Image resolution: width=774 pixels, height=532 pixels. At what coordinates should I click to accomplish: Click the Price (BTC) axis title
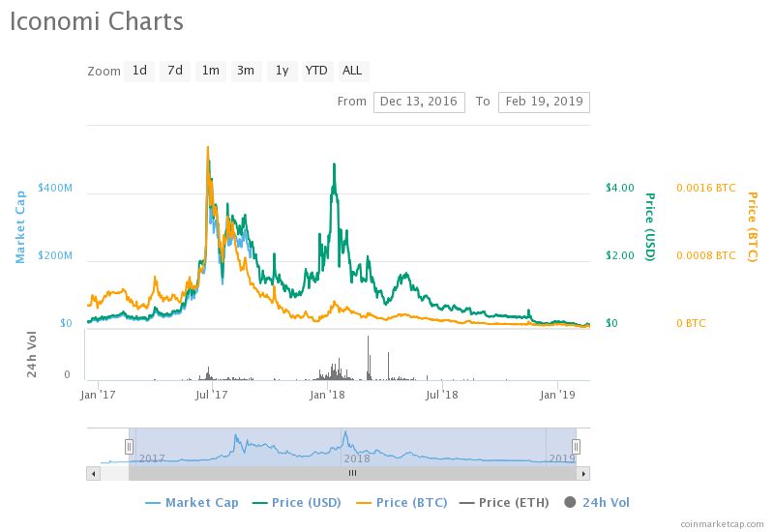(x=752, y=227)
